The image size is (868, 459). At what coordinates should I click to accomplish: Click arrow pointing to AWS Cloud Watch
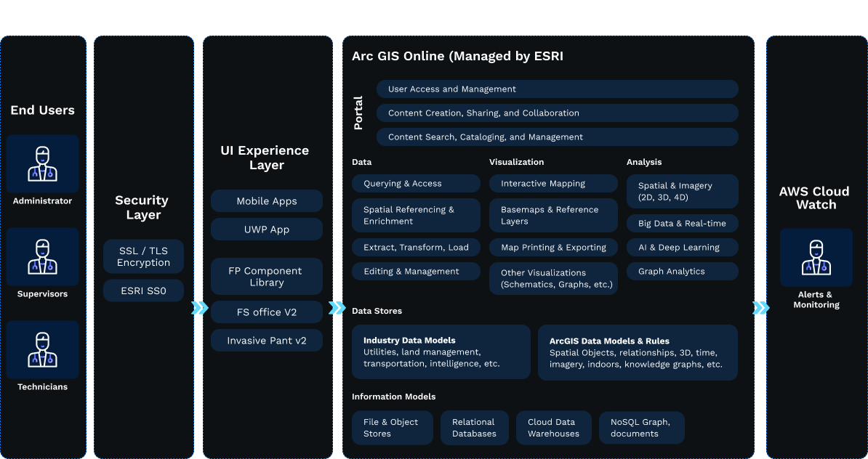click(x=760, y=308)
